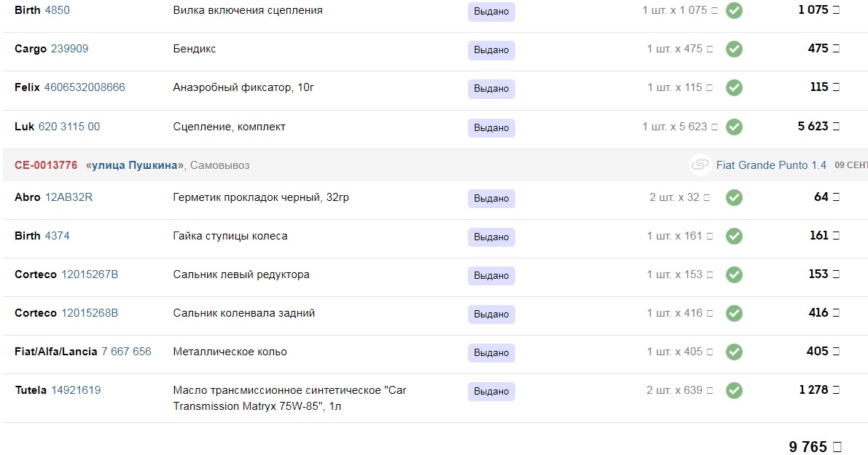Open Fiat Grande Punto 1.4 vehicle link
The image size is (868, 455).
pyautogui.click(x=771, y=165)
